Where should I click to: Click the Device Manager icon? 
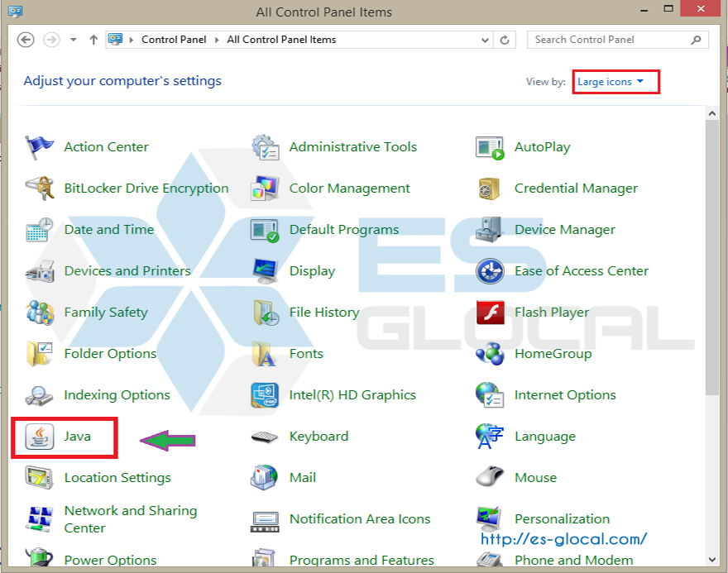point(488,229)
